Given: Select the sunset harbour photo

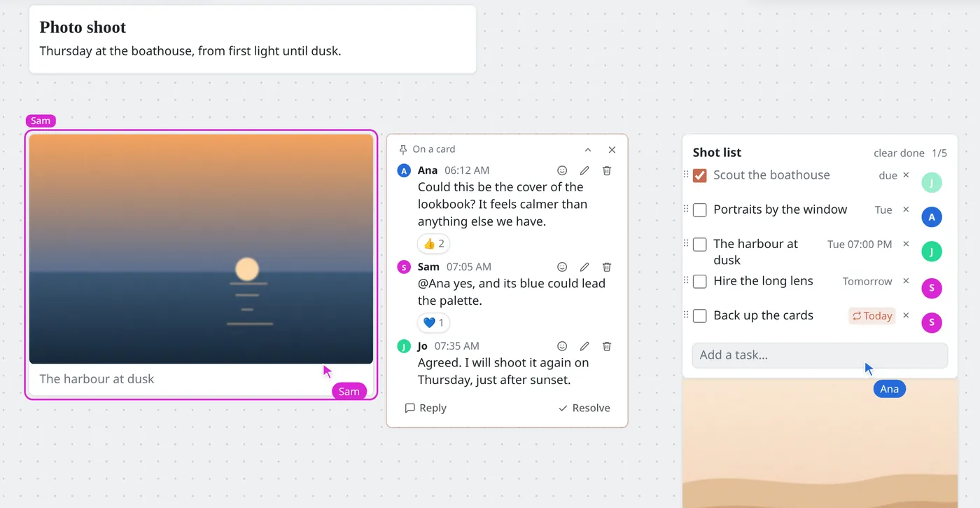Looking at the screenshot, I should (201, 249).
